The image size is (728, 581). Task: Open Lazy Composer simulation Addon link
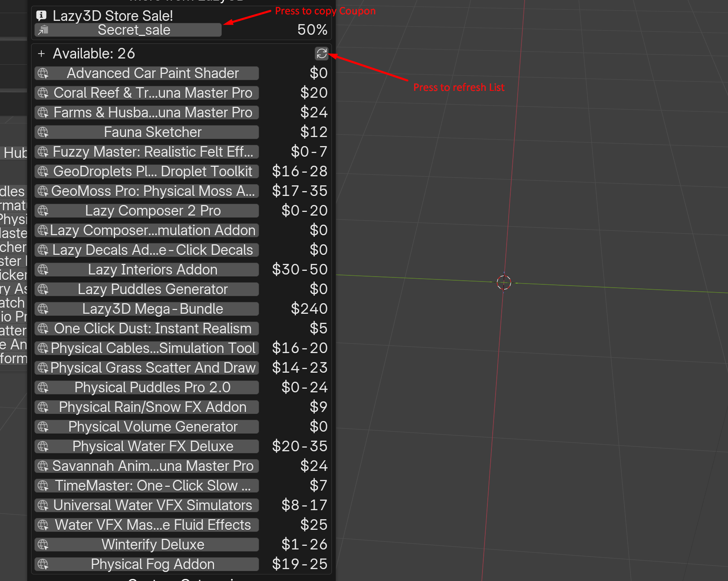point(147,230)
